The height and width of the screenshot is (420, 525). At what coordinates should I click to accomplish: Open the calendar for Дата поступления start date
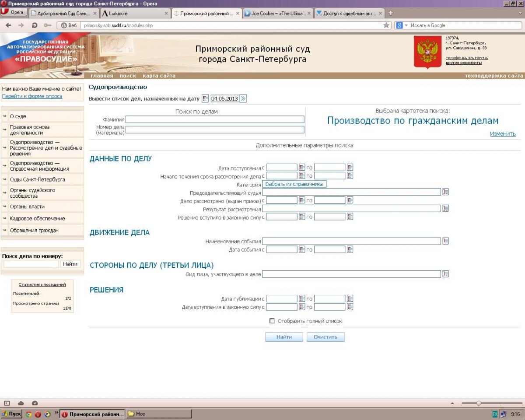(301, 167)
